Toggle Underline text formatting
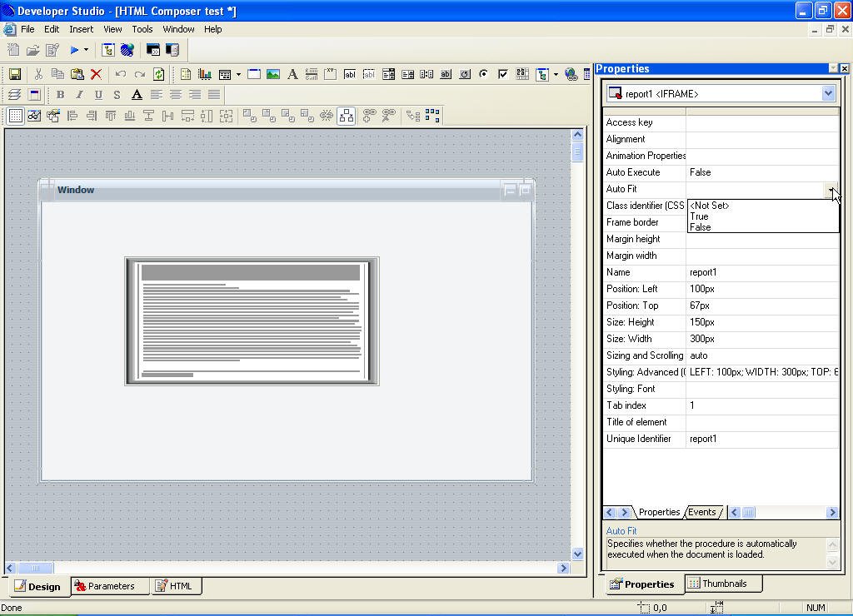 coord(98,95)
